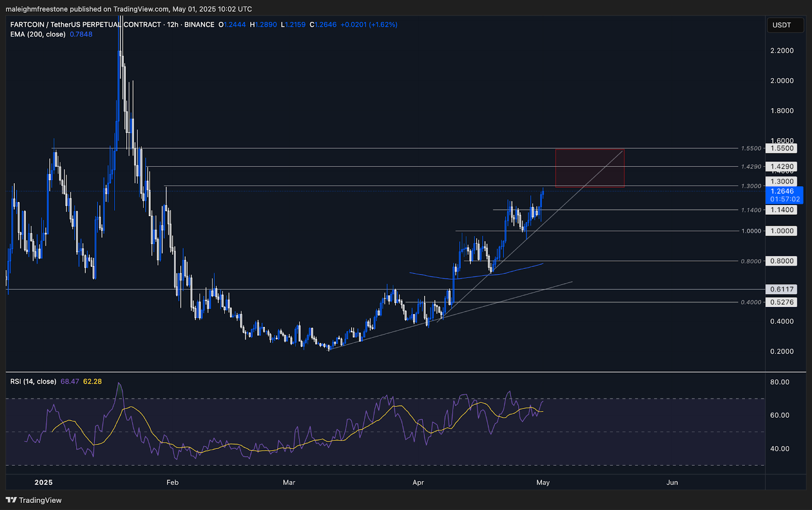Click the change value +0.0201 (+1.62%)
Image resolution: width=812 pixels, height=510 pixels.
click(x=369, y=24)
